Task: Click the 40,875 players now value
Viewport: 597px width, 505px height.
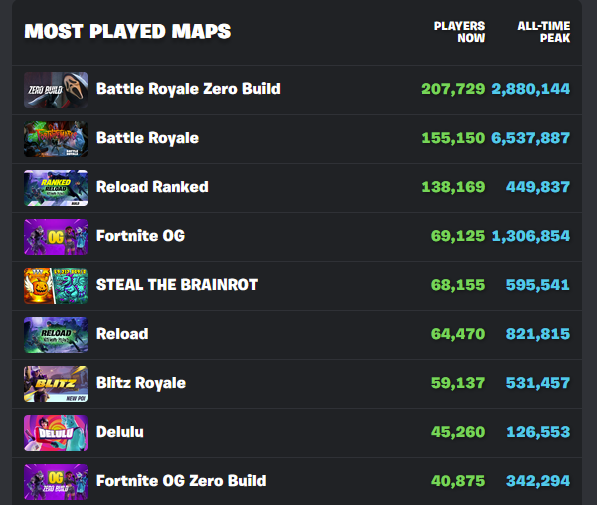Action: [x=458, y=481]
